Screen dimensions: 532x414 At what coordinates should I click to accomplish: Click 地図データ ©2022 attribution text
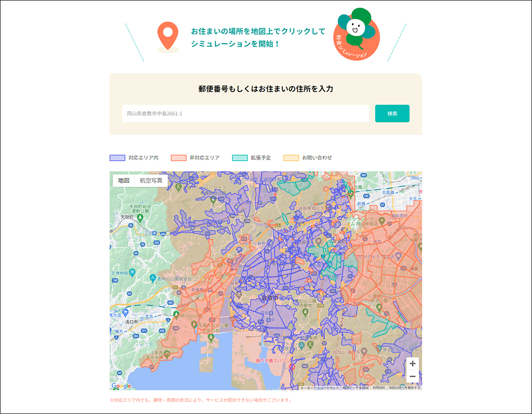(355, 387)
